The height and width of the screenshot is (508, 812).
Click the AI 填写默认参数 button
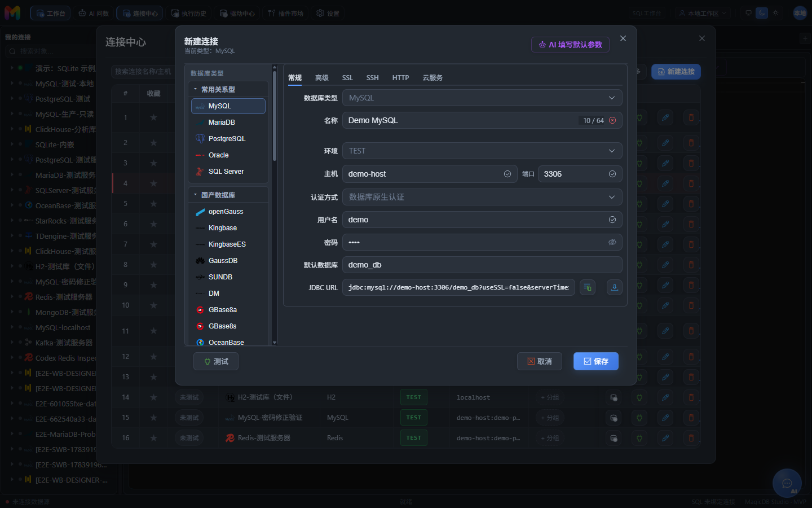coord(570,45)
